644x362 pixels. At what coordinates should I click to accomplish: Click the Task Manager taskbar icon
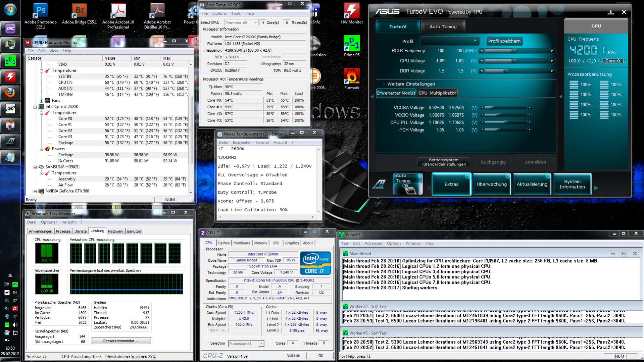click(x=10, y=44)
